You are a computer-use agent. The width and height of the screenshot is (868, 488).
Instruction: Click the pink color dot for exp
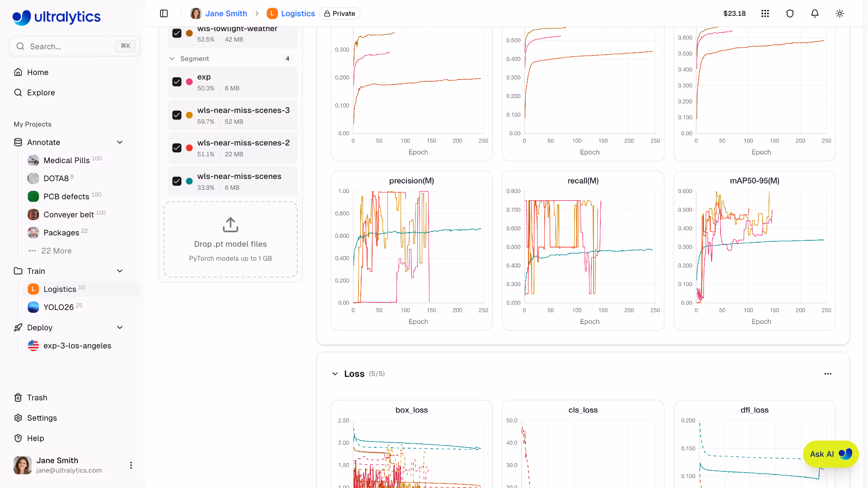(x=189, y=82)
